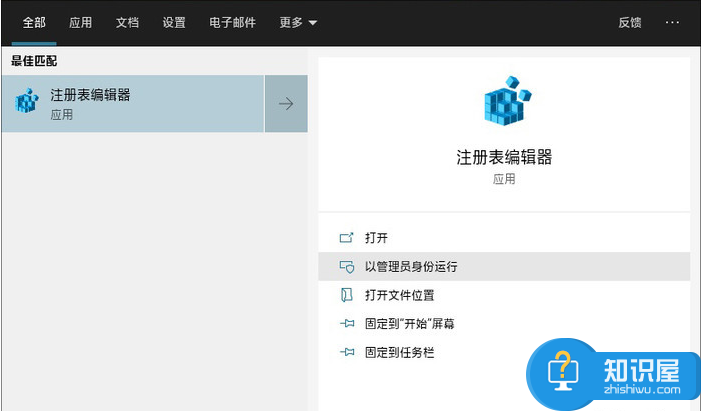Select 注册表编辑器 best match result
The image size is (701, 411).
tap(133, 104)
